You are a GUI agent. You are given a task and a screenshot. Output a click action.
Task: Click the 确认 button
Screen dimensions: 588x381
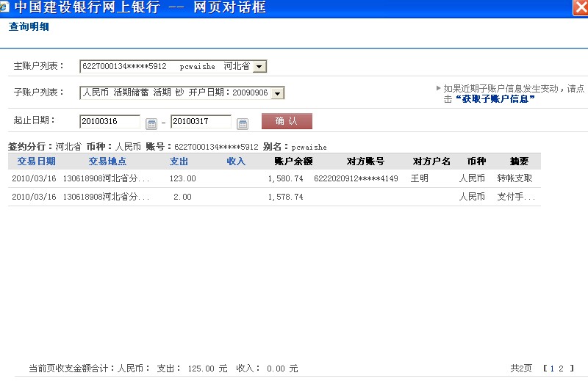point(287,121)
